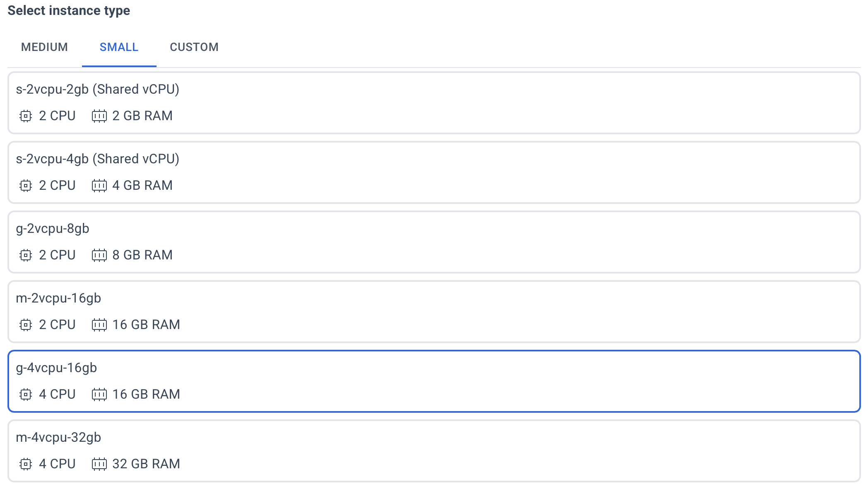Click the 8 GB RAM label
The height and width of the screenshot is (489, 868).
pyautogui.click(x=142, y=255)
